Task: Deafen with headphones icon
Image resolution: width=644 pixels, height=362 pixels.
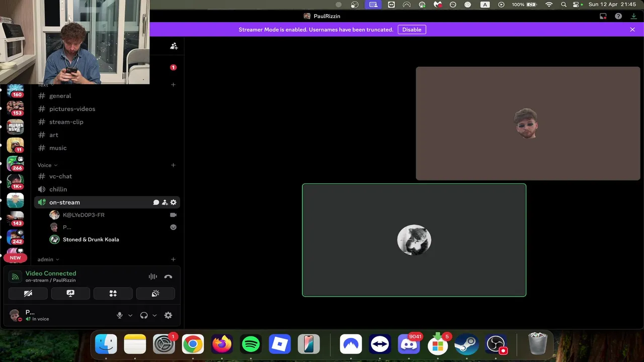Action: click(x=144, y=315)
